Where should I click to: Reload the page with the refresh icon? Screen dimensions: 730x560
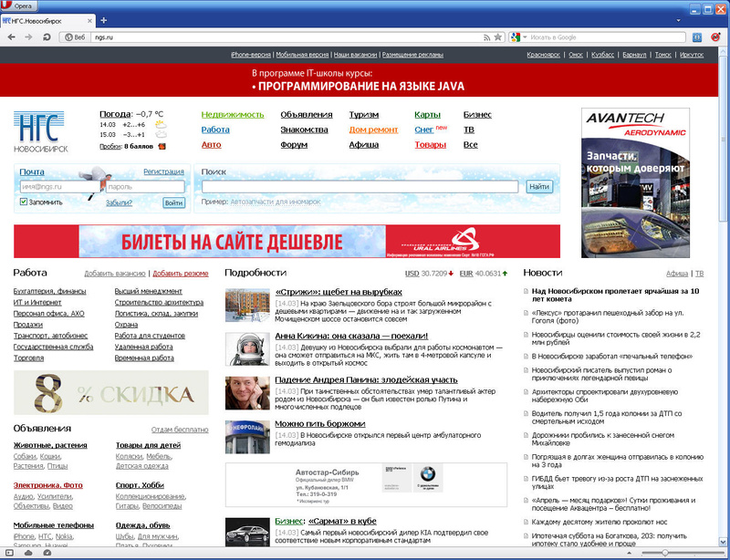click(46, 36)
